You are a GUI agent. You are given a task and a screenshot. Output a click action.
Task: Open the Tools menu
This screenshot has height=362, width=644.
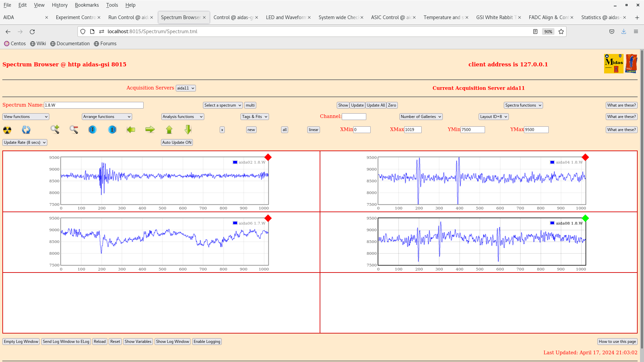point(112,5)
